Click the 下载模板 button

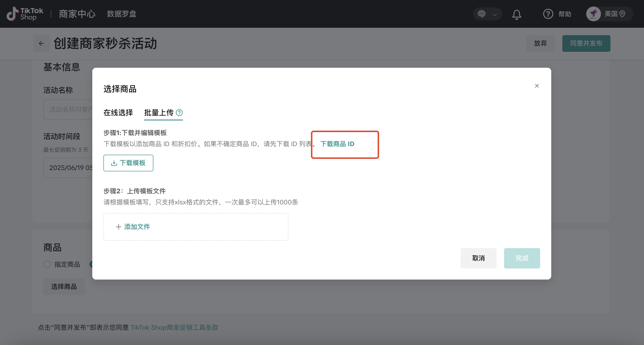pos(128,163)
